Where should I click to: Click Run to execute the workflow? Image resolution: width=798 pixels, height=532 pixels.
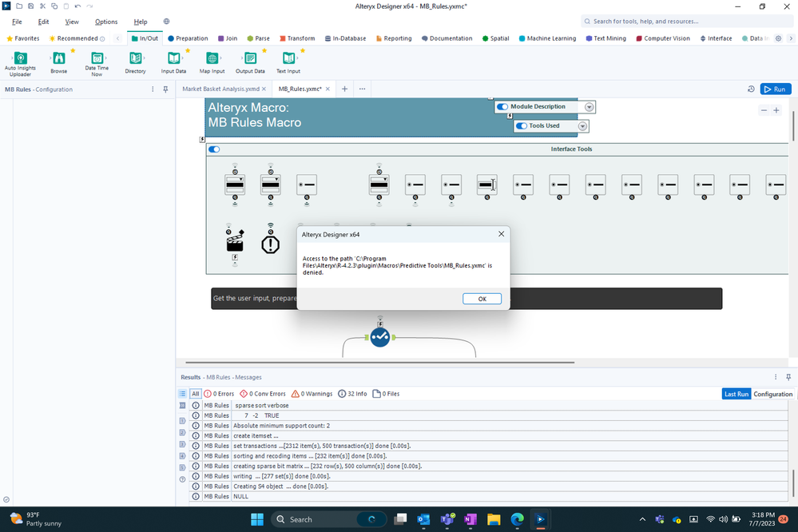pos(774,89)
